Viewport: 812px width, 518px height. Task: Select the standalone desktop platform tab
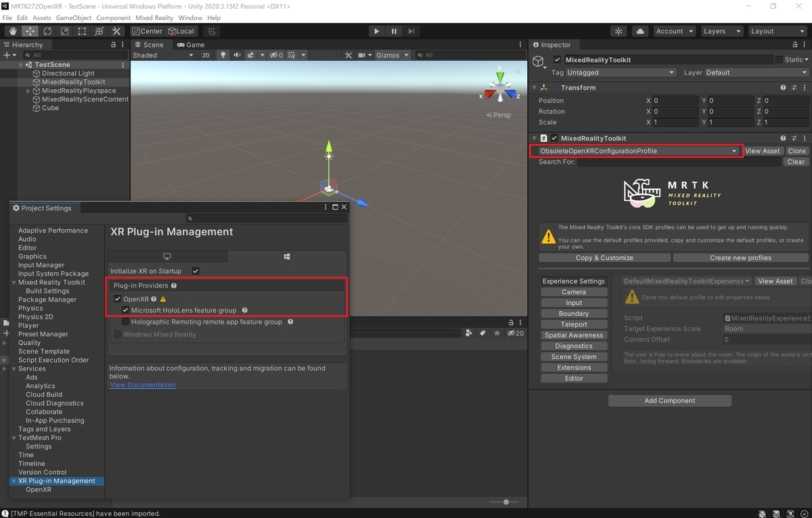[x=167, y=257]
